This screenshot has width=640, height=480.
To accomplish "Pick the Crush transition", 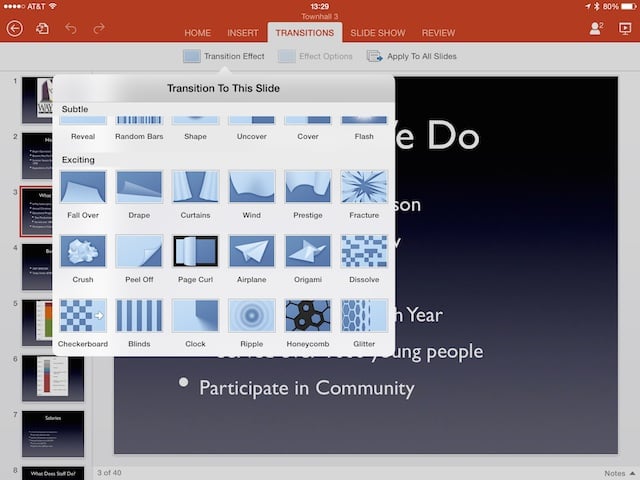I will [83, 251].
